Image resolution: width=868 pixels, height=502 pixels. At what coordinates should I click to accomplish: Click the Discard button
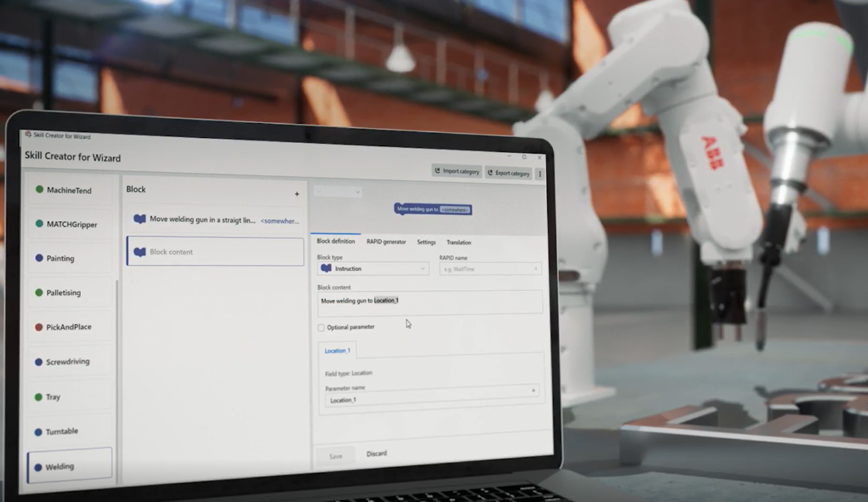pos(376,453)
